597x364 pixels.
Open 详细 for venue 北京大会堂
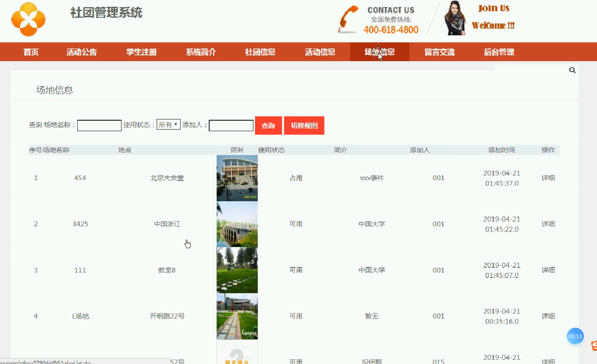click(548, 178)
